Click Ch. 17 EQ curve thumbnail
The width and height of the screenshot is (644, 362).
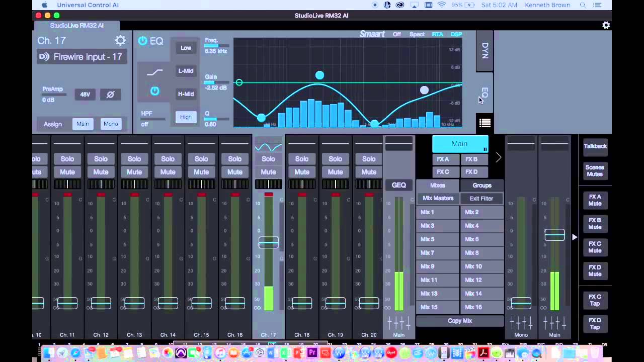[268, 144]
